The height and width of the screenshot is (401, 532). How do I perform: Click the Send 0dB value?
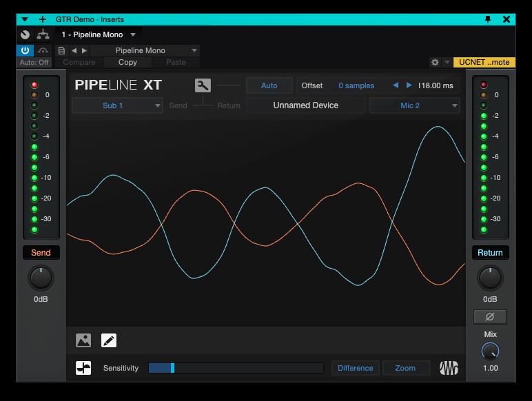[41, 299]
